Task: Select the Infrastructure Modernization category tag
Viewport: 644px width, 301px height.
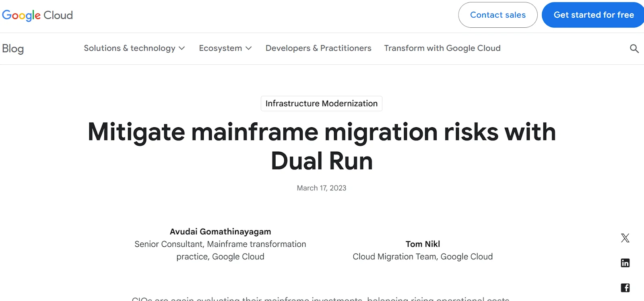Action: (x=322, y=103)
